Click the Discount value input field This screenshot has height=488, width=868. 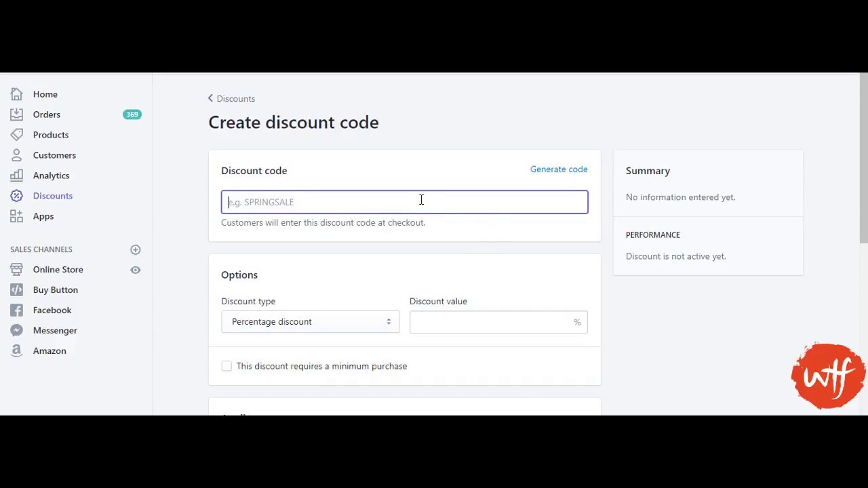pyautogui.click(x=492, y=322)
